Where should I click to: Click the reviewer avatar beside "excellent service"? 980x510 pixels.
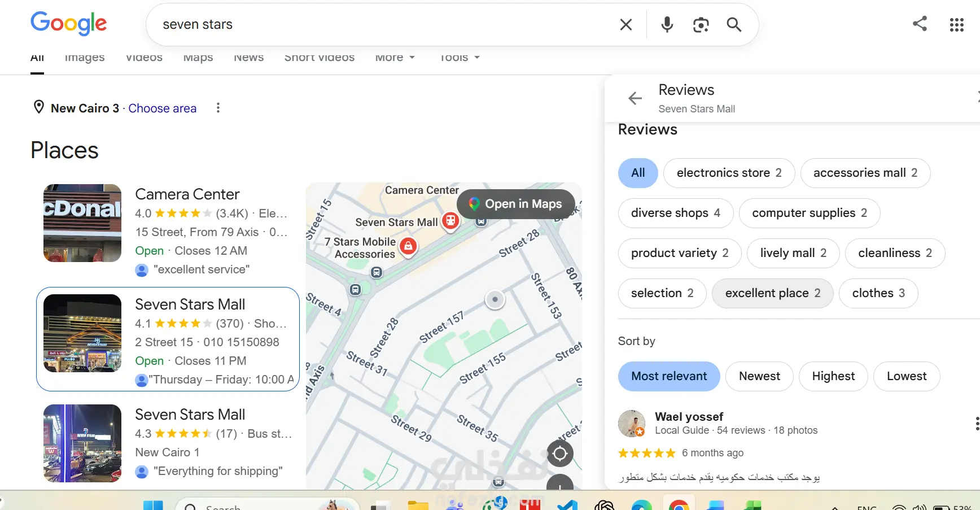(142, 270)
